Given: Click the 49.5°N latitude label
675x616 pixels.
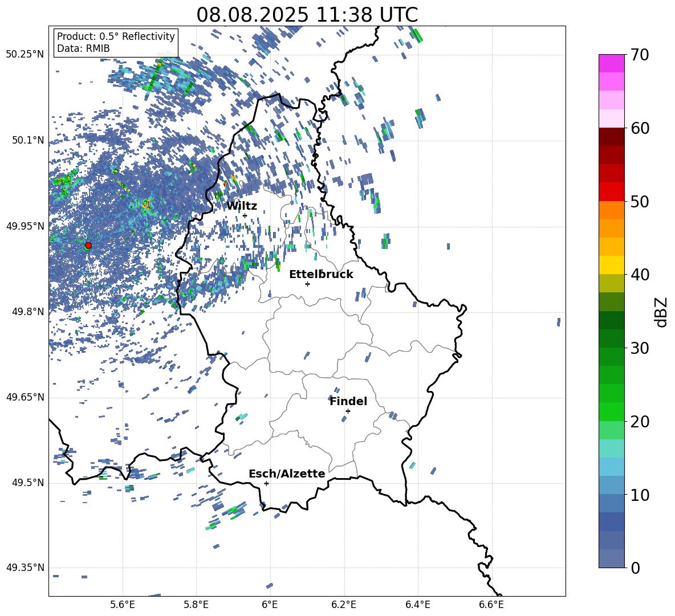Looking at the screenshot, I should click(x=29, y=483).
